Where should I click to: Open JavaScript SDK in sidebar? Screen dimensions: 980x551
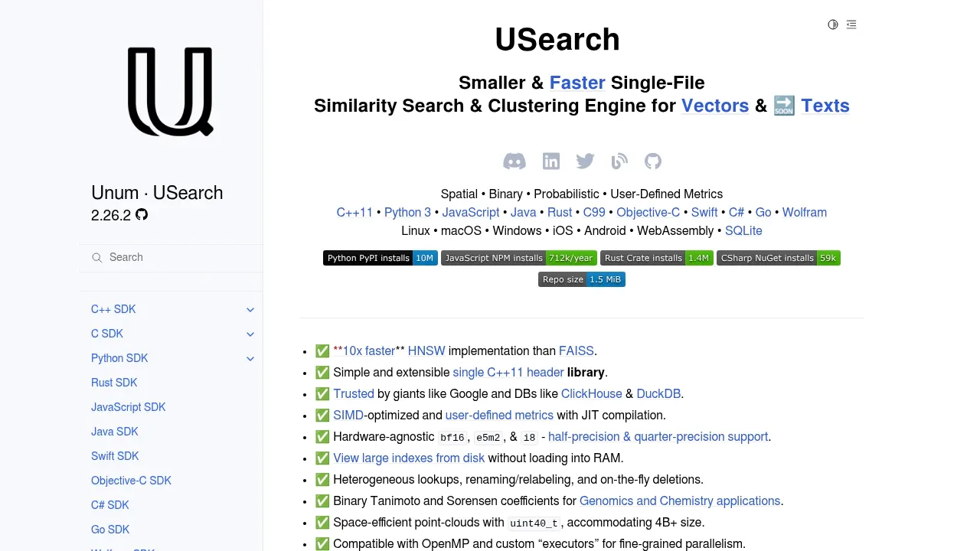[x=129, y=407]
